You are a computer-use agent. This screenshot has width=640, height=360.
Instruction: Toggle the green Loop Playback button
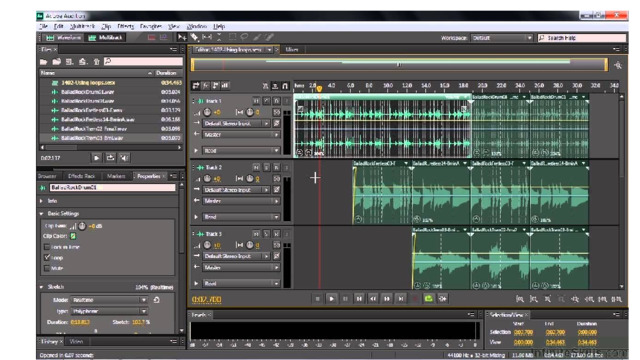(429, 299)
